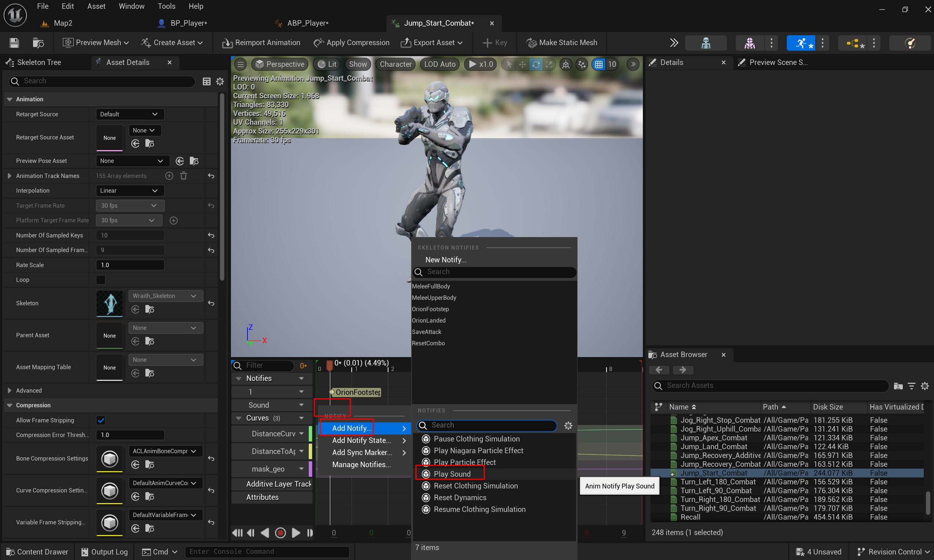Screen dimensions: 934x560
Task: Select the viewport Select mode tool
Action: coord(509,64)
